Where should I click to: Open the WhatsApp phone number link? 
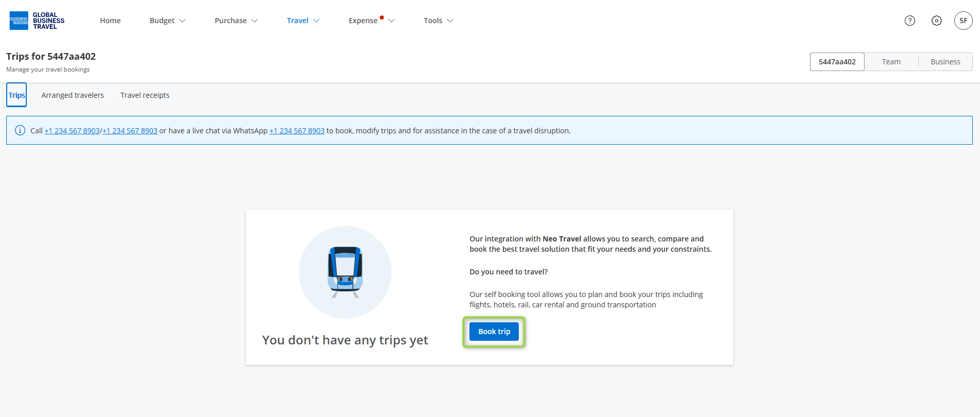(x=297, y=131)
